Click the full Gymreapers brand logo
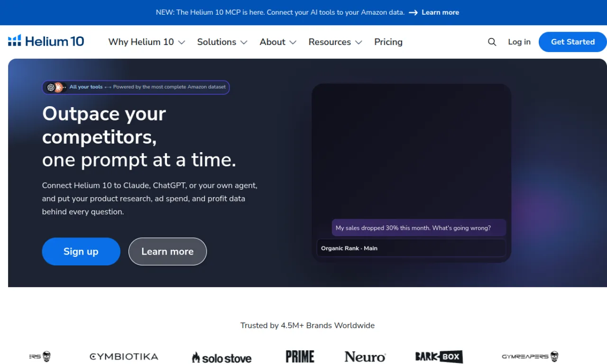 click(x=530, y=356)
